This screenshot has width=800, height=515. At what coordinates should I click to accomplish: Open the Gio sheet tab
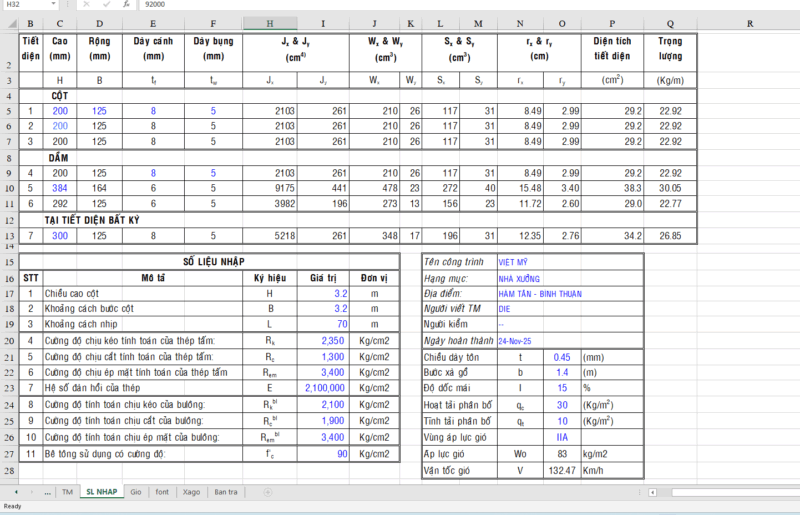pos(136,492)
